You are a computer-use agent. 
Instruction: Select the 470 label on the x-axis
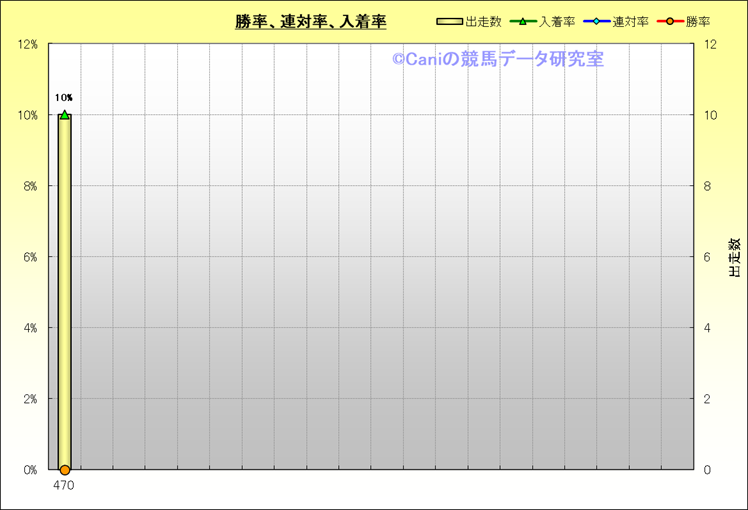click(x=64, y=485)
